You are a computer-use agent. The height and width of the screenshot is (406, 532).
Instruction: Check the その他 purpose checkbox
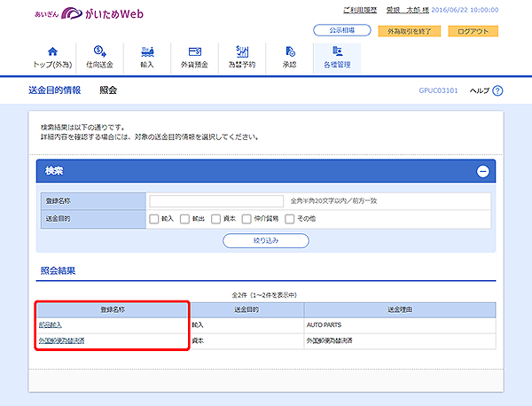click(x=289, y=219)
